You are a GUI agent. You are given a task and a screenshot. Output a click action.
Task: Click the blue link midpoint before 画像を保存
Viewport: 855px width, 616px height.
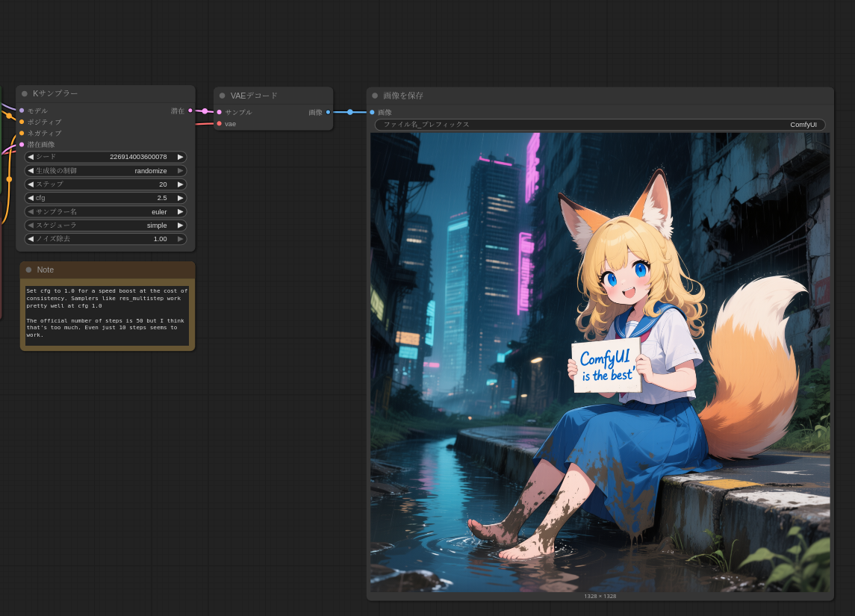click(x=349, y=112)
